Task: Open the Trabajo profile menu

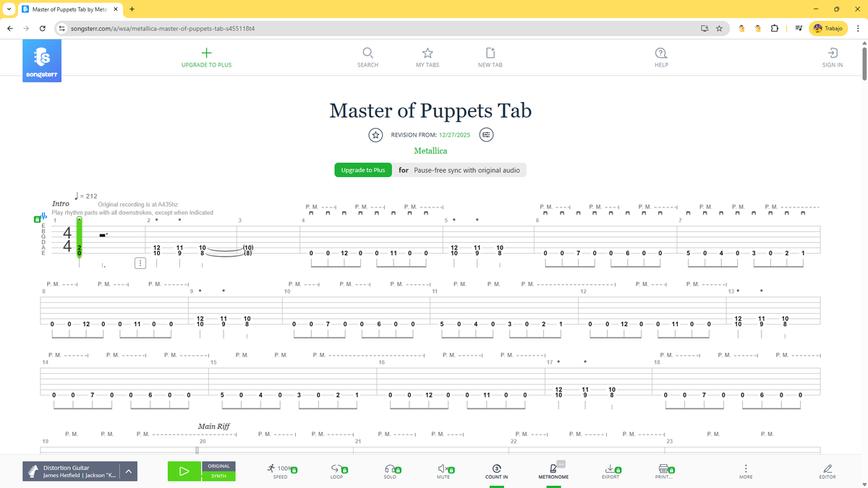Action: (x=828, y=28)
